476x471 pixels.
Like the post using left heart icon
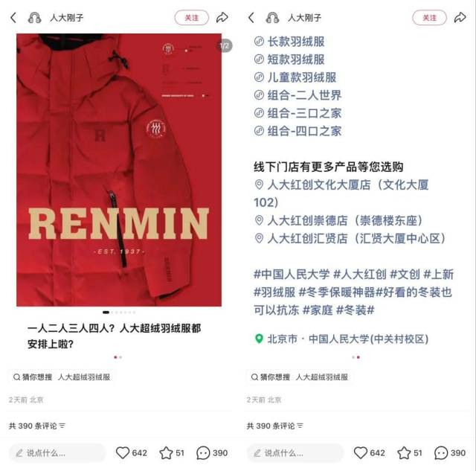tap(123, 453)
